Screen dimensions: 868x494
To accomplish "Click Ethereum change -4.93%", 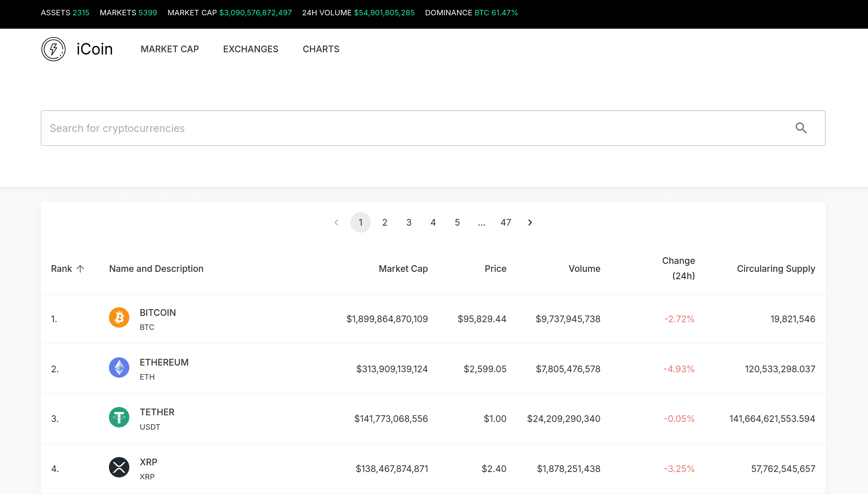I will tap(679, 369).
